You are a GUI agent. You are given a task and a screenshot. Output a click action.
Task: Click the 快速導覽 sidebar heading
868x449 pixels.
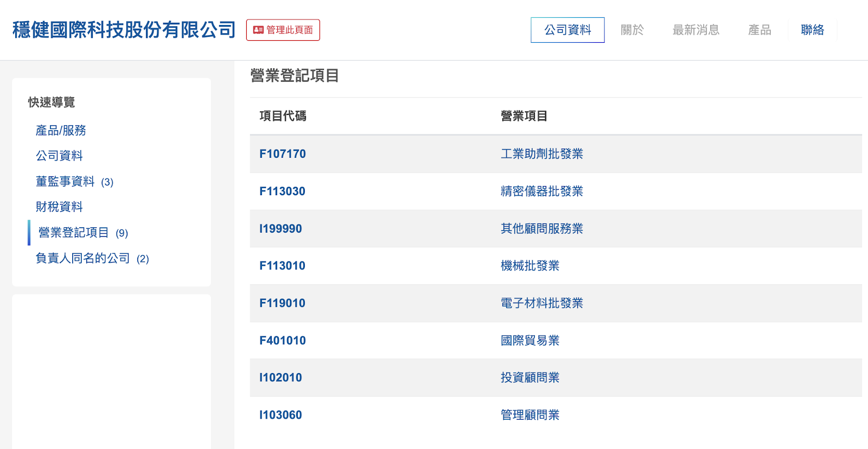(52, 102)
